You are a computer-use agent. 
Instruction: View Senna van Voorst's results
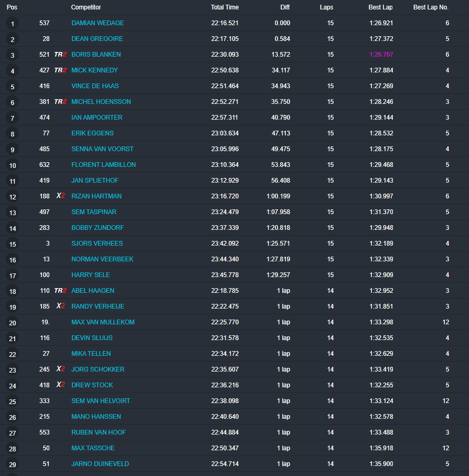(102, 149)
